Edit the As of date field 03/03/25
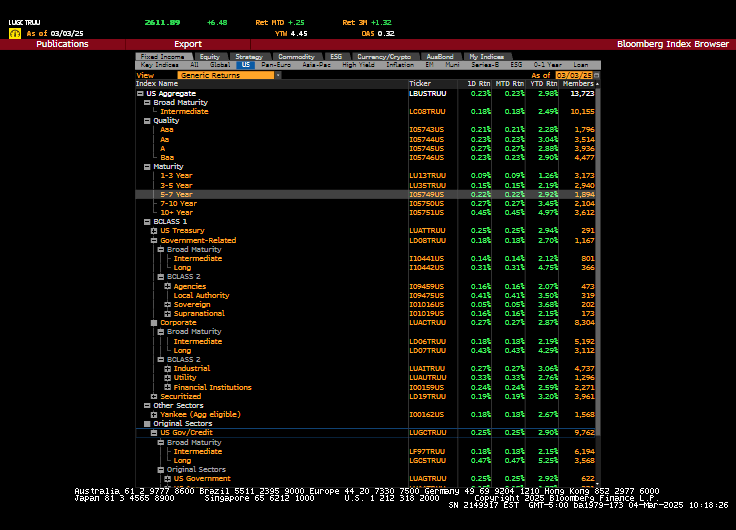The height and width of the screenshot is (530, 736). coord(574,75)
